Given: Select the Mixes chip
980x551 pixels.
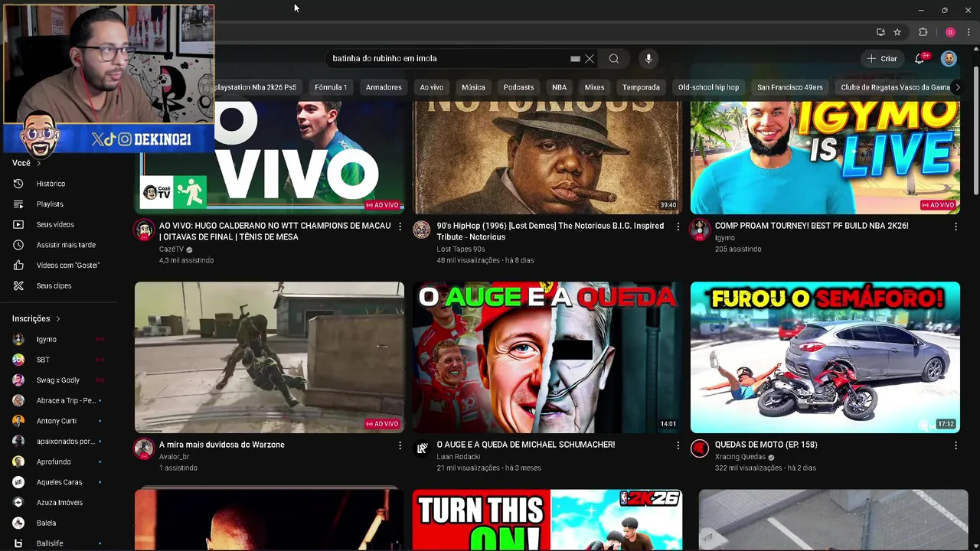Looking at the screenshot, I should [595, 87].
